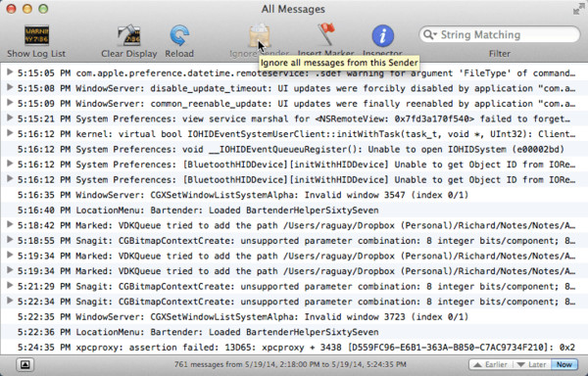The width and height of the screenshot is (588, 376).
Task: Expand the 5:15:05 PM datetime.remoteservice message
Action: coord(10,72)
